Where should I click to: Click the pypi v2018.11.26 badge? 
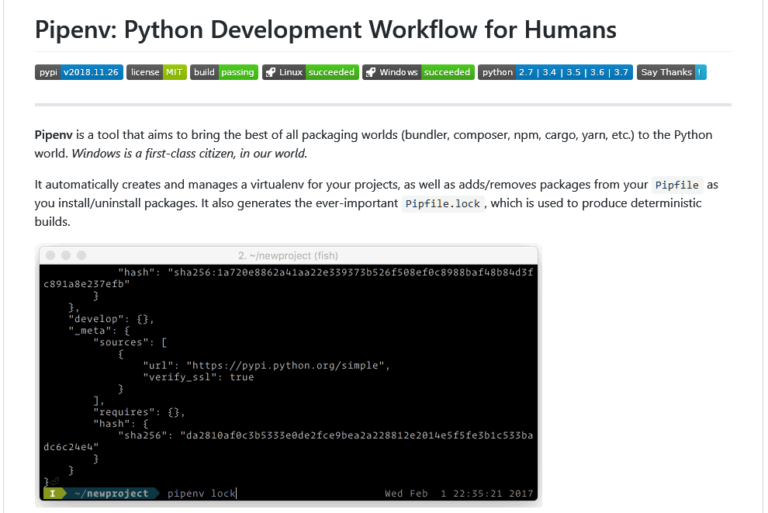(79, 72)
